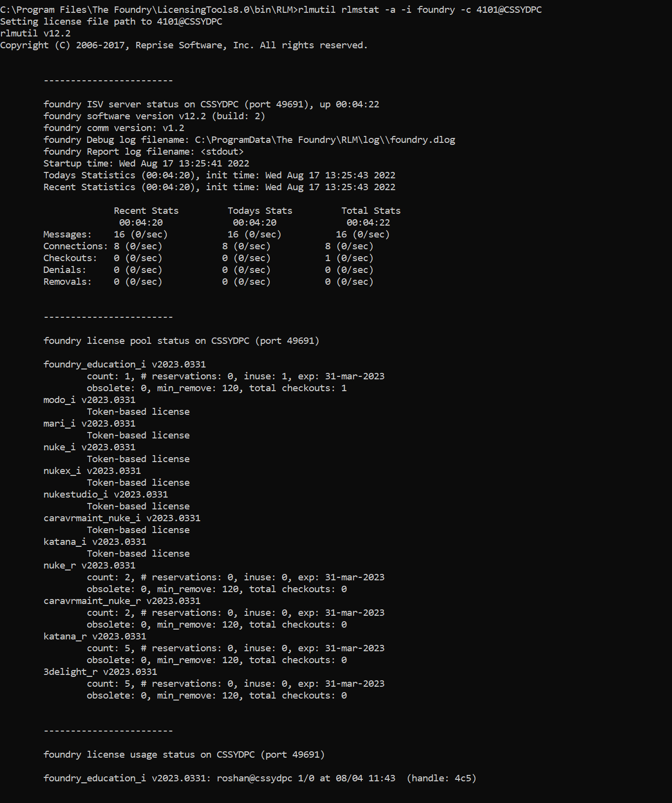Click the modo_i v2023.0331 license entry
Screen dimensions: 672x803
(89, 400)
